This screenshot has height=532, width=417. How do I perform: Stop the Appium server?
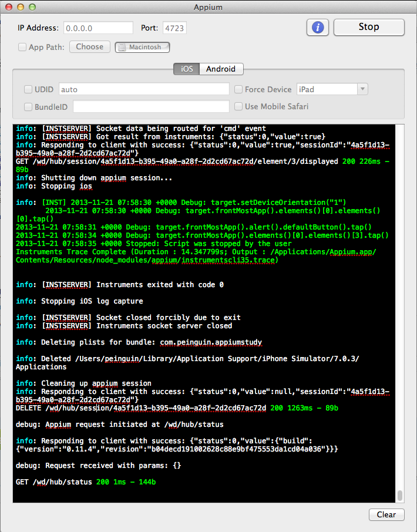[369, 27]
